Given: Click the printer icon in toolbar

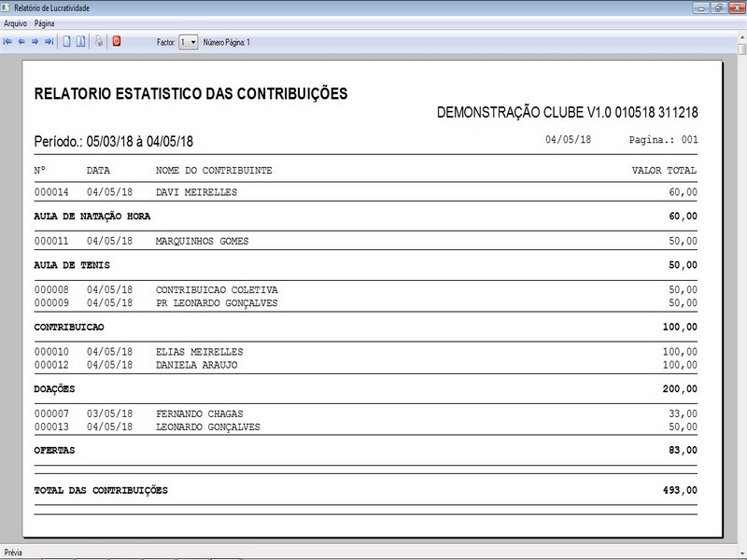Looking at the screenshot, I should (99, 41).
